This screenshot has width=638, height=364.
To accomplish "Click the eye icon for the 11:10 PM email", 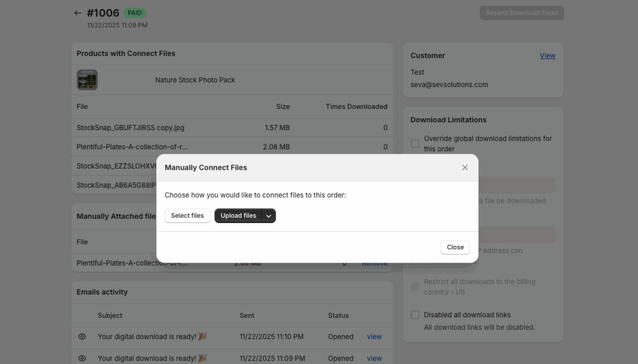I will 82,337.
